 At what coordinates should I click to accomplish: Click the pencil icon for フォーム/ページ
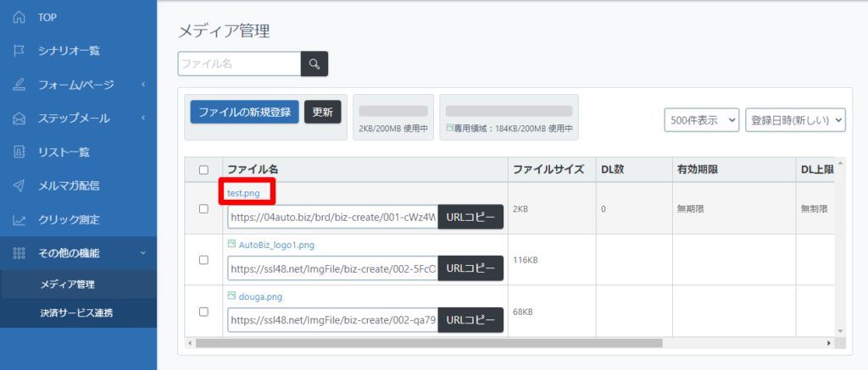pos(19,85)
